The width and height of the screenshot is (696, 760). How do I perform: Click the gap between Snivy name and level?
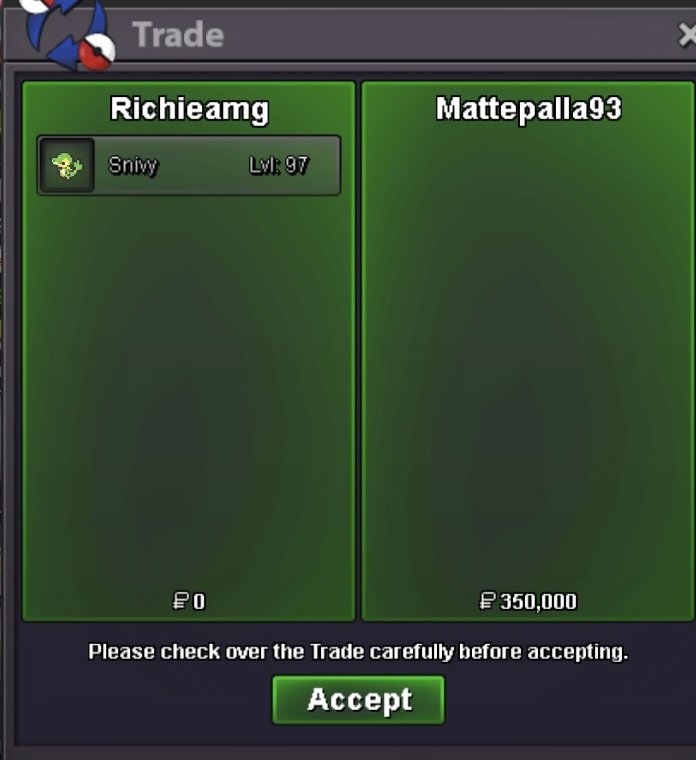203,165
